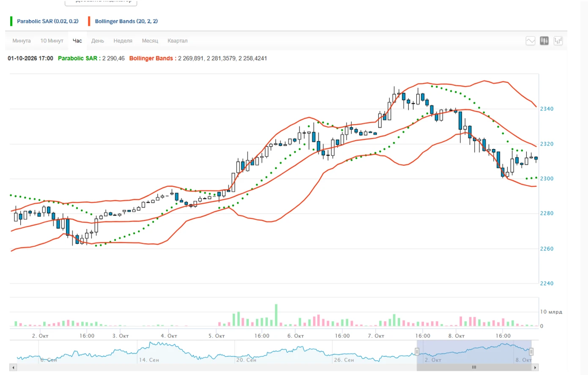Click the Parabolic SAR value 2 290,46

tap(113, 58)
